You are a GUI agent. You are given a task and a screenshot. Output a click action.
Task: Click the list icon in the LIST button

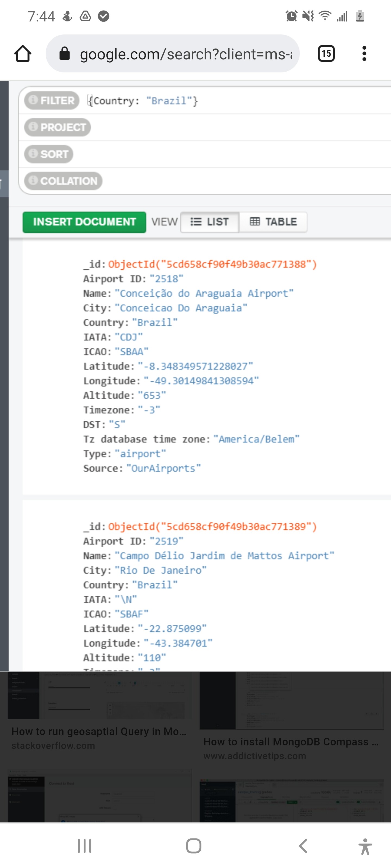coord(196,222)
